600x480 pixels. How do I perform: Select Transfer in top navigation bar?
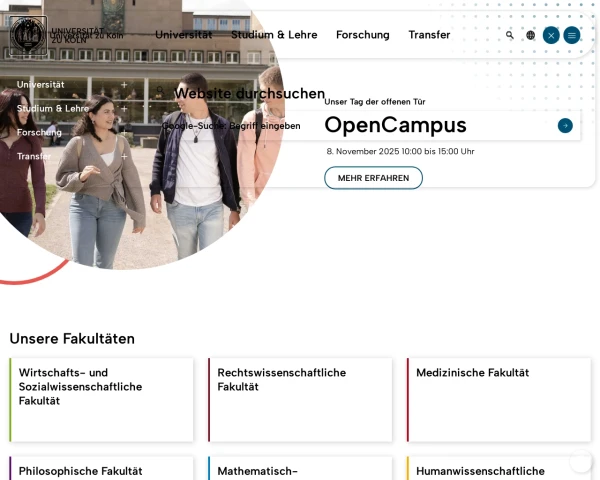point(429,35)
